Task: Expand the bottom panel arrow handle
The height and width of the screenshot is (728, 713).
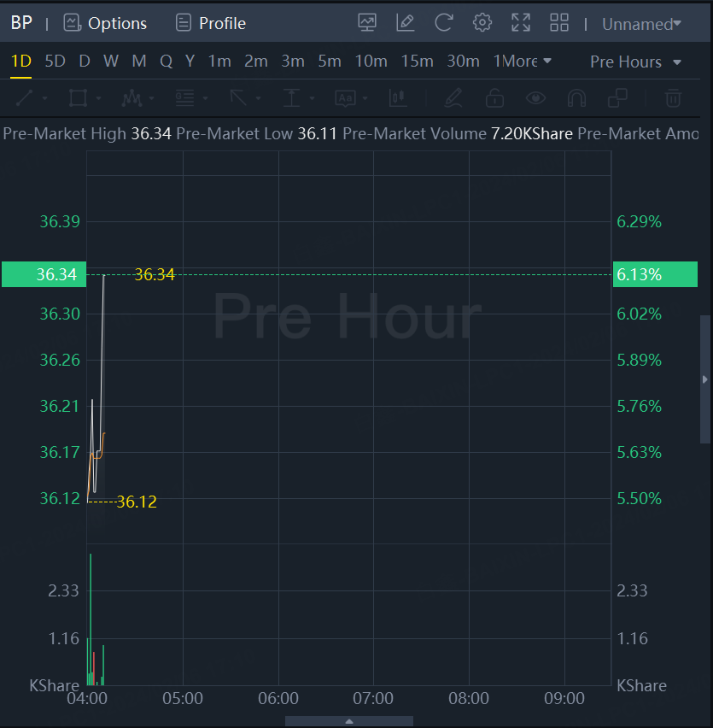Action: (x=349, y=721)
